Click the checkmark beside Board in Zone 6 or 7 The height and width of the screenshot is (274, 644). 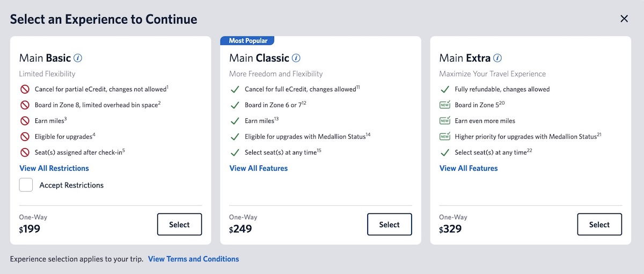234,105
